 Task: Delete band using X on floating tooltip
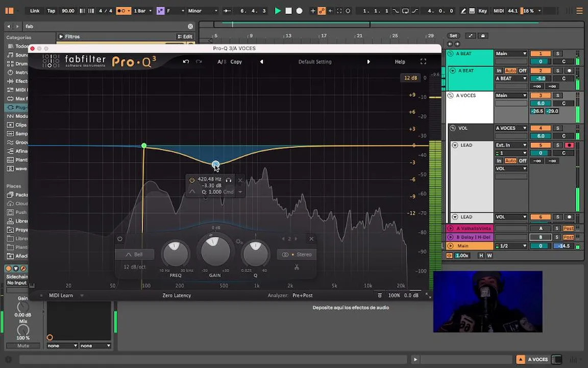[240, 180]
